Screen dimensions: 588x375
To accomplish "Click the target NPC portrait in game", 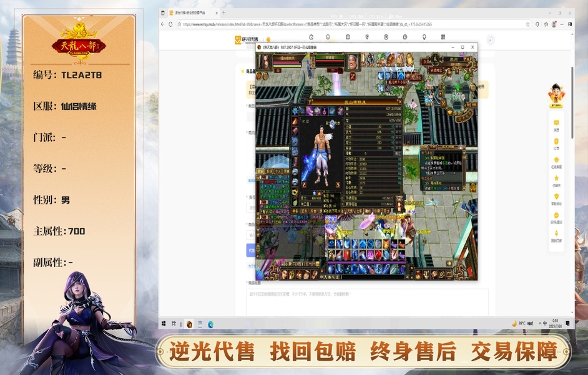I will click(353, 62).
